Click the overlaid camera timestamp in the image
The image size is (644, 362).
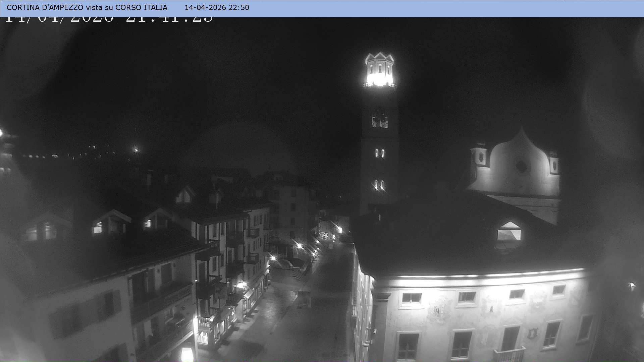click(x=109, y=19)
